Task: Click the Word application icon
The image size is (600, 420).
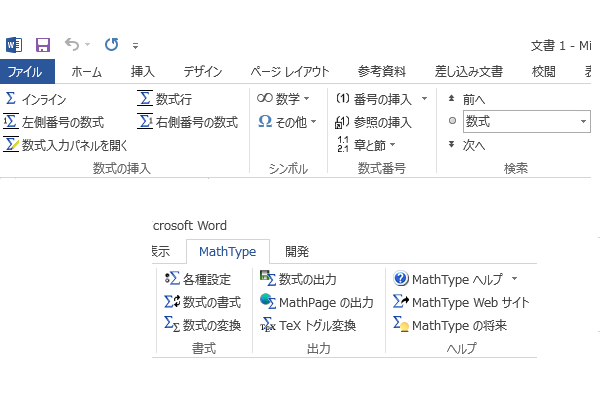Action: [x=14, y=45]
